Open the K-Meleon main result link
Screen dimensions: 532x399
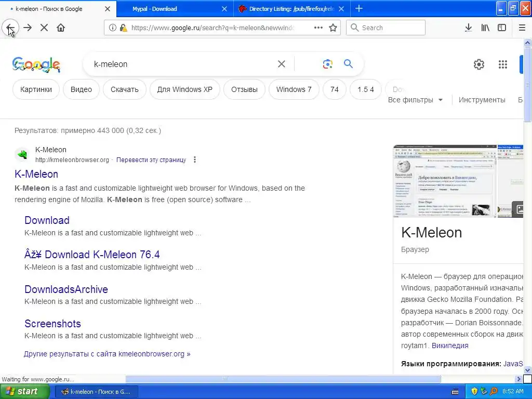pyautogui.click(x=36, y=174)
